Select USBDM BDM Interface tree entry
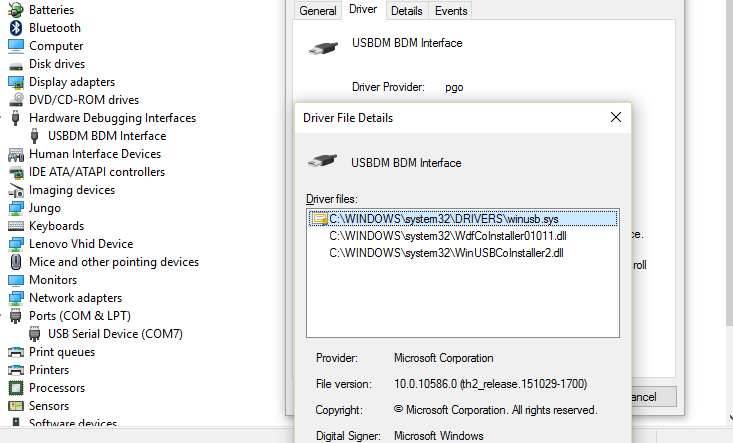The image size is (733, 443). 107,136
